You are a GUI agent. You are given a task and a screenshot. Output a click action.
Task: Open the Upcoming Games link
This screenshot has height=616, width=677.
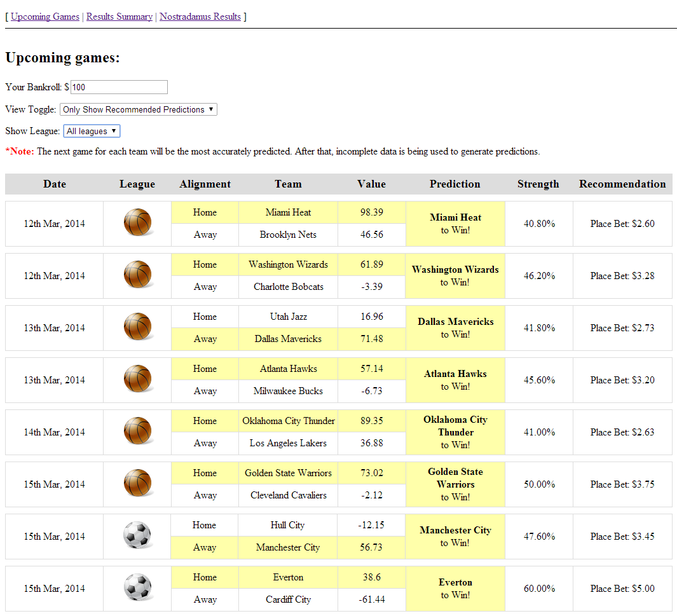[x=45, y=17]
